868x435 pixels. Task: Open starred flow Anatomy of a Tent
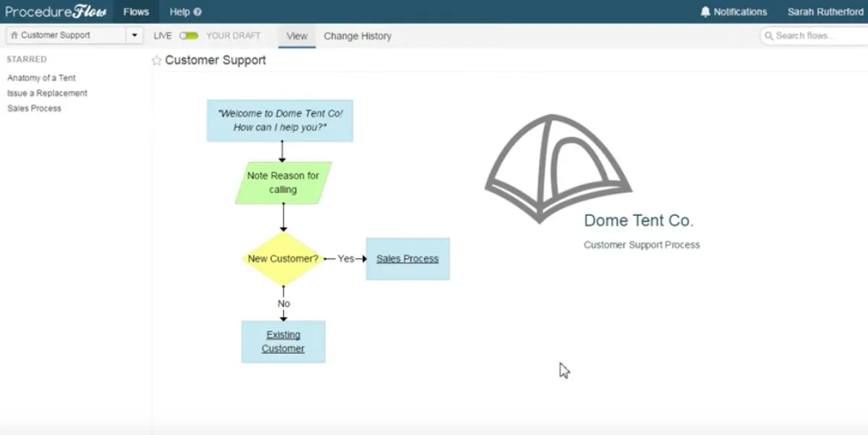[41, 78]
